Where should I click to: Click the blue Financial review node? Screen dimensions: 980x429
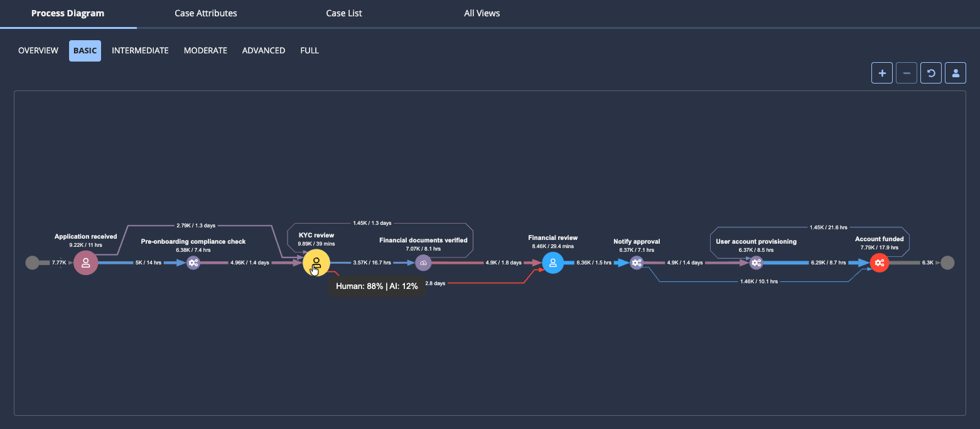(x=552, y=263)
